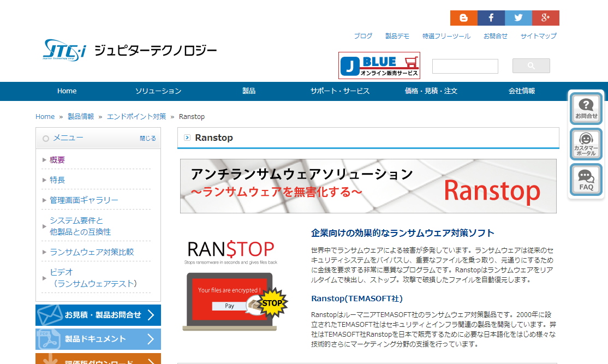
Task: Select 概要 in the side menu
Action: 57,160
